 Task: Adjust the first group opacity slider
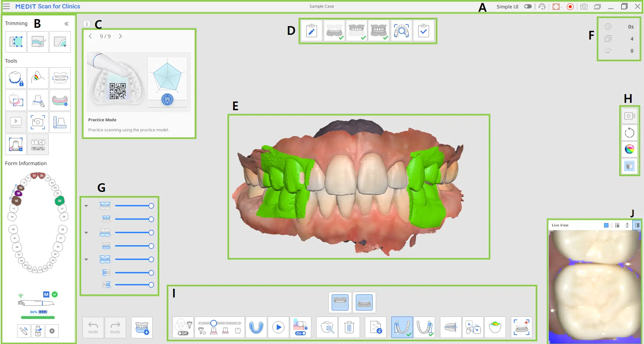[x=134, y=206]
